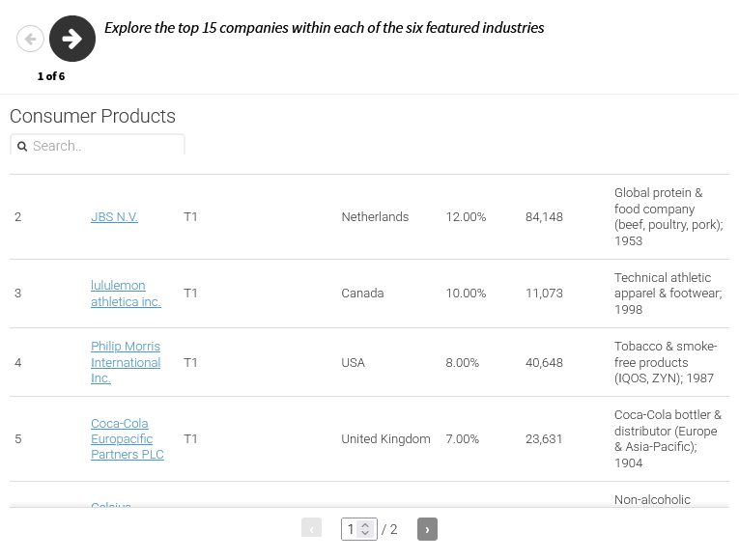Click the search magnifier icon

pyautogui.click(x=22, y=147)
